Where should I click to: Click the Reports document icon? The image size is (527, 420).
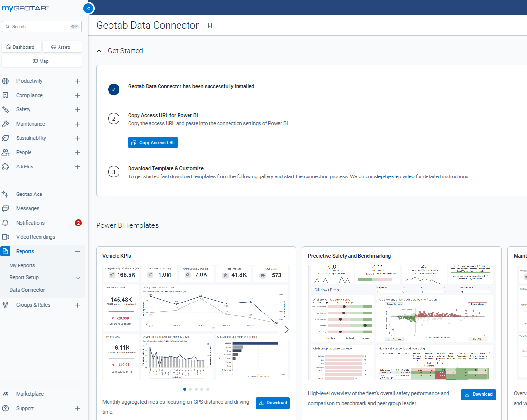tap(5, 251)
